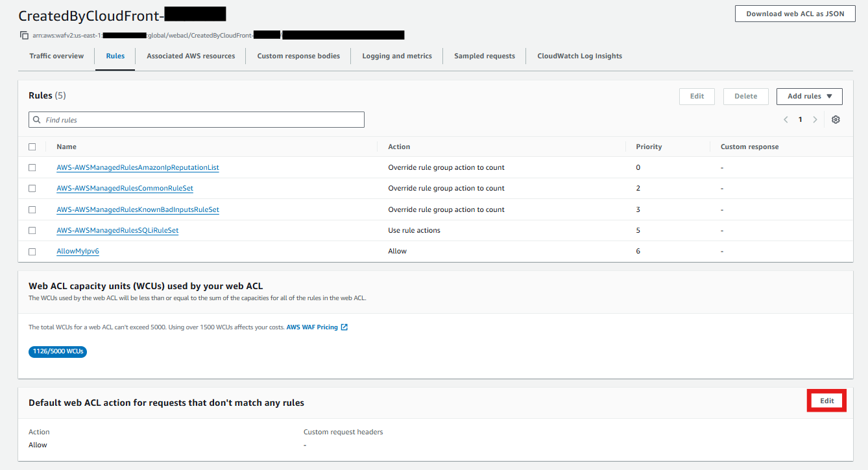Image resolution: width=868 pixels, height=470 pixels.
Task: Click the Custom request headers label
Action: point(343,432)
